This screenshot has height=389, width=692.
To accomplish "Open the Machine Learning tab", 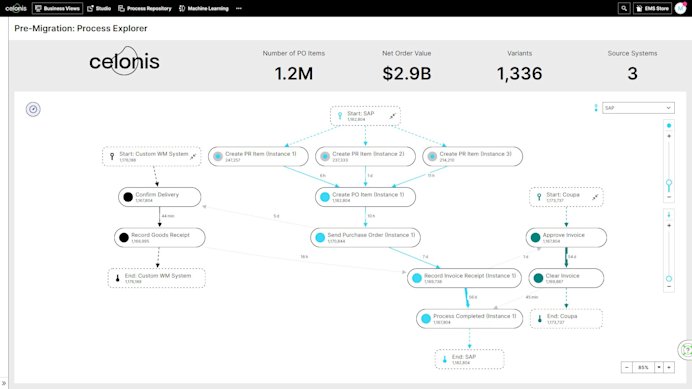I will [204, 8].
